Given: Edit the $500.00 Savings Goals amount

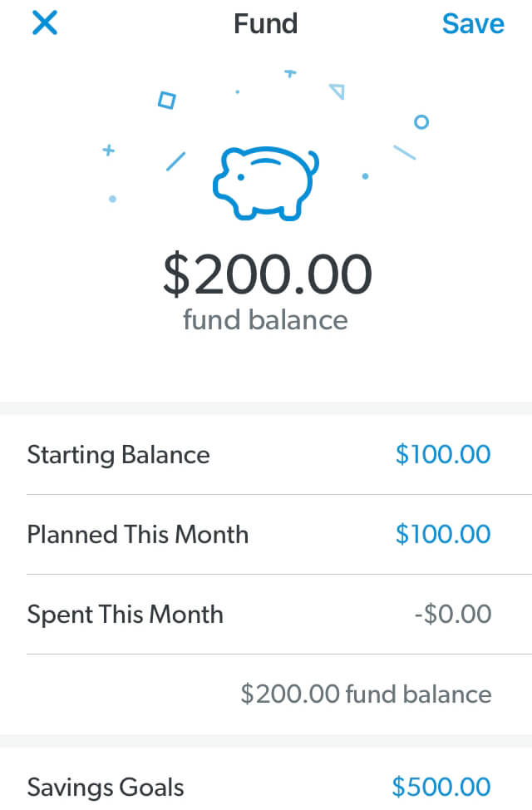Looking at the screenshot, I should (x=441, y=788).
